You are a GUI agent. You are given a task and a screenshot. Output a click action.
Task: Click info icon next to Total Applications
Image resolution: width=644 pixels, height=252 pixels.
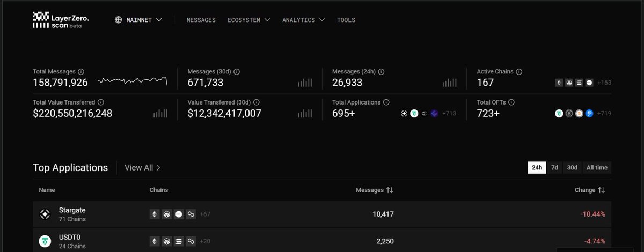tap(386, 102)
